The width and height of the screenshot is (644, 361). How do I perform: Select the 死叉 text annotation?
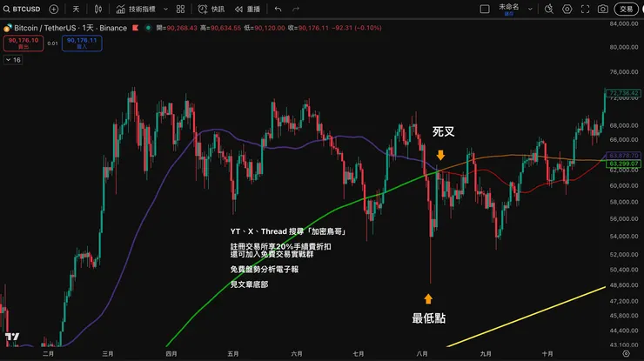pyautogui.click(x=443, y=132)
